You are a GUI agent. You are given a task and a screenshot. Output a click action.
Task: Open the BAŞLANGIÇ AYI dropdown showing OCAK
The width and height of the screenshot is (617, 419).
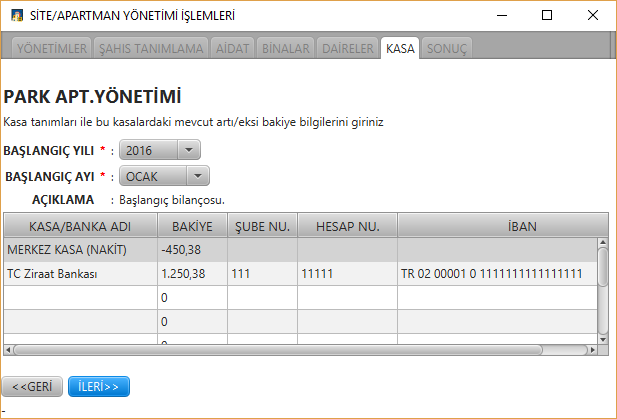pos(164,176)
